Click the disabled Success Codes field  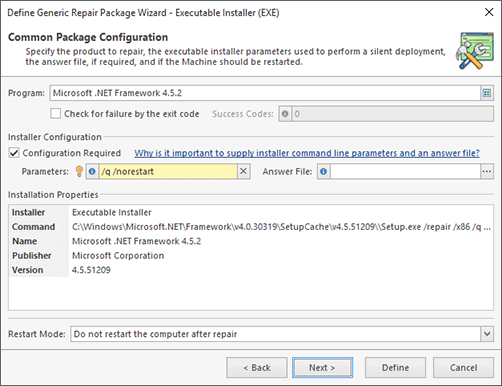(x=393, y=114)
